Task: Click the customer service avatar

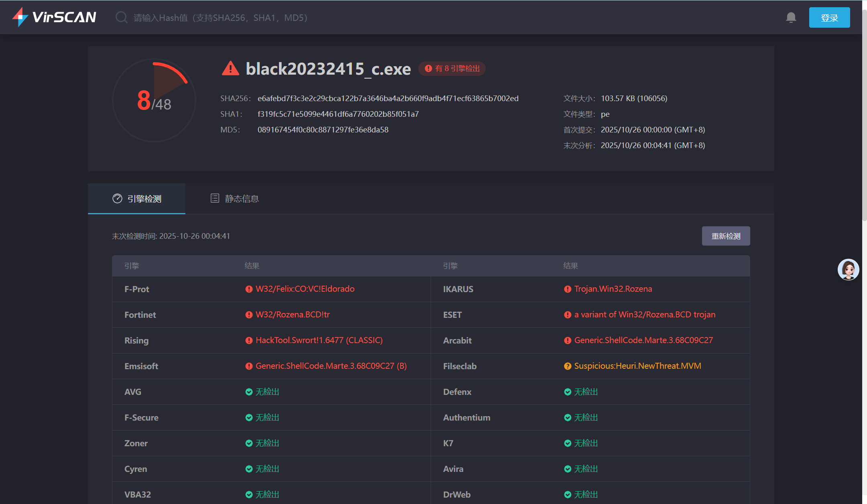Action: click(848, 270)
